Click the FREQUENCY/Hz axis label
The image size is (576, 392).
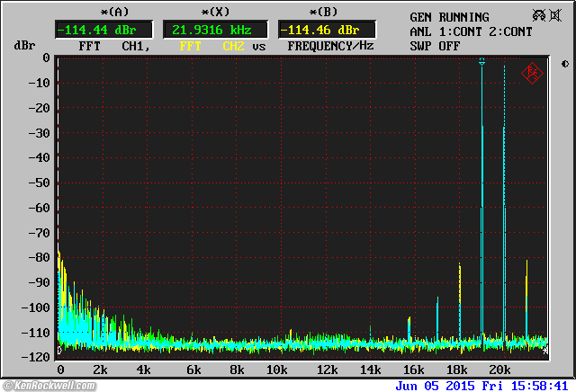click(330, 45)
